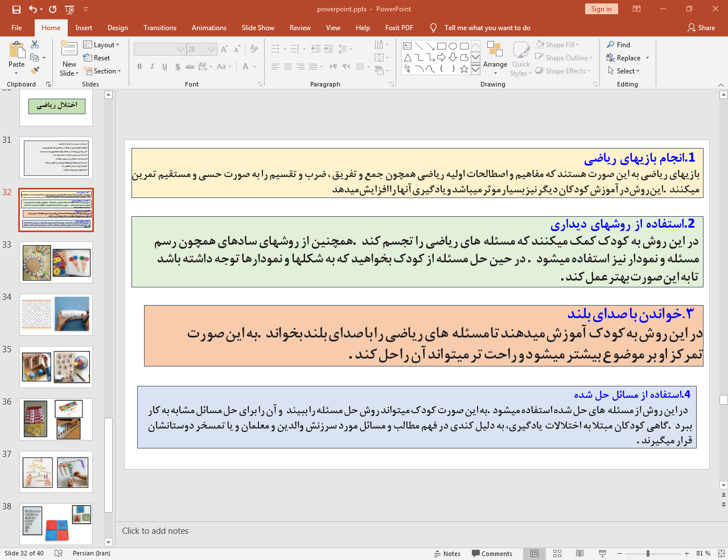Image resolution: width=728 pixels, height=560 pixels.
Task: Toggle right-to-left text direction
Action: tap(346, 67)
